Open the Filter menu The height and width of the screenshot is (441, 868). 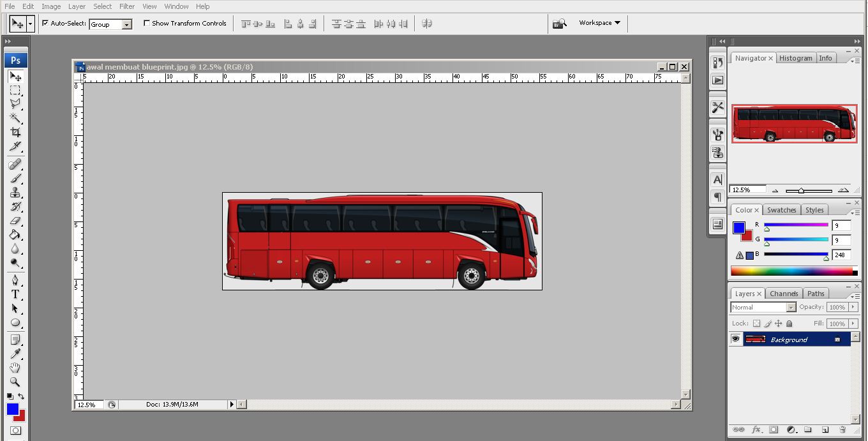click(126, 6)
